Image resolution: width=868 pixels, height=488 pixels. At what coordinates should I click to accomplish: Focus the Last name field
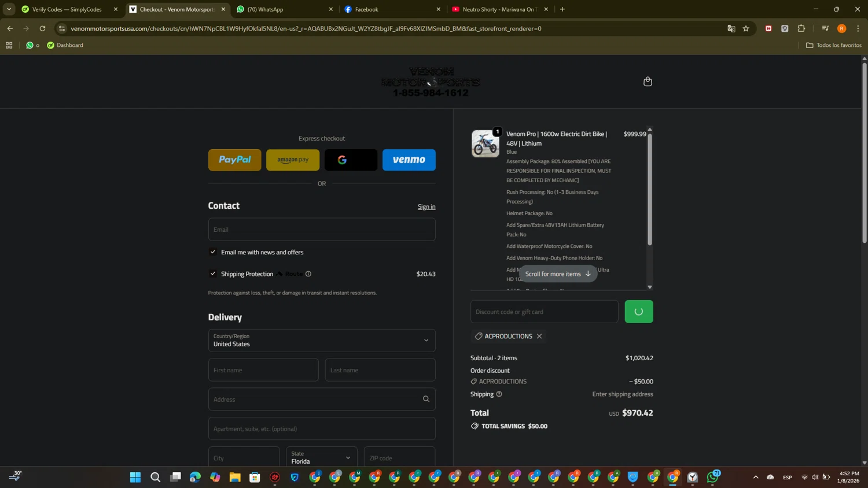[380, 370]
